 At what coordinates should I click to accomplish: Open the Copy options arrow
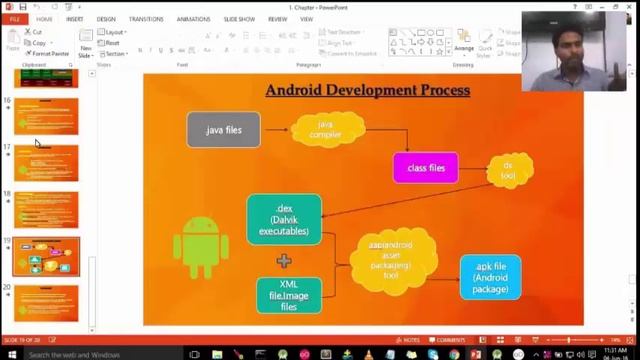(51, 42)
